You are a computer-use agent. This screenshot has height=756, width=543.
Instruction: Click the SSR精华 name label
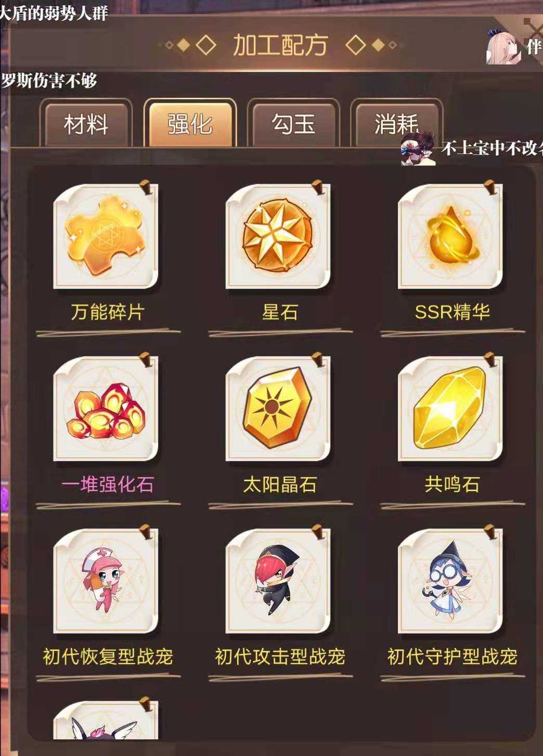point(452,312)
